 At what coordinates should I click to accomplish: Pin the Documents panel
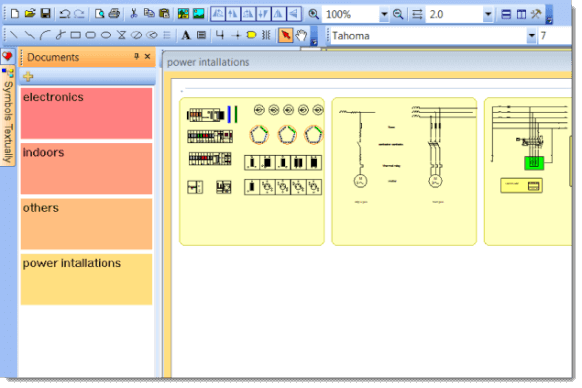pos(136,56)
